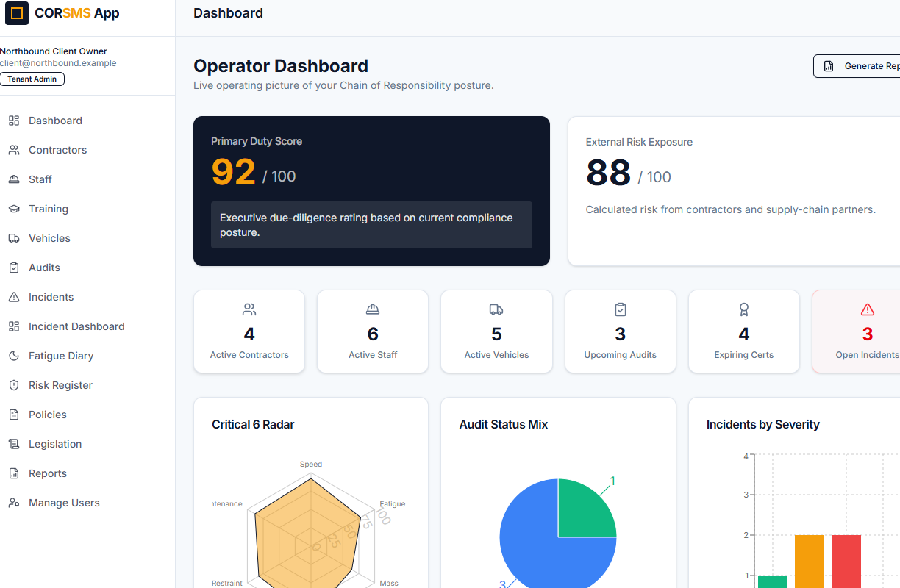Click the CORSMS App logo icon
Image resolution: width=900 pixels, height=588 pixels.
[17, 13]
